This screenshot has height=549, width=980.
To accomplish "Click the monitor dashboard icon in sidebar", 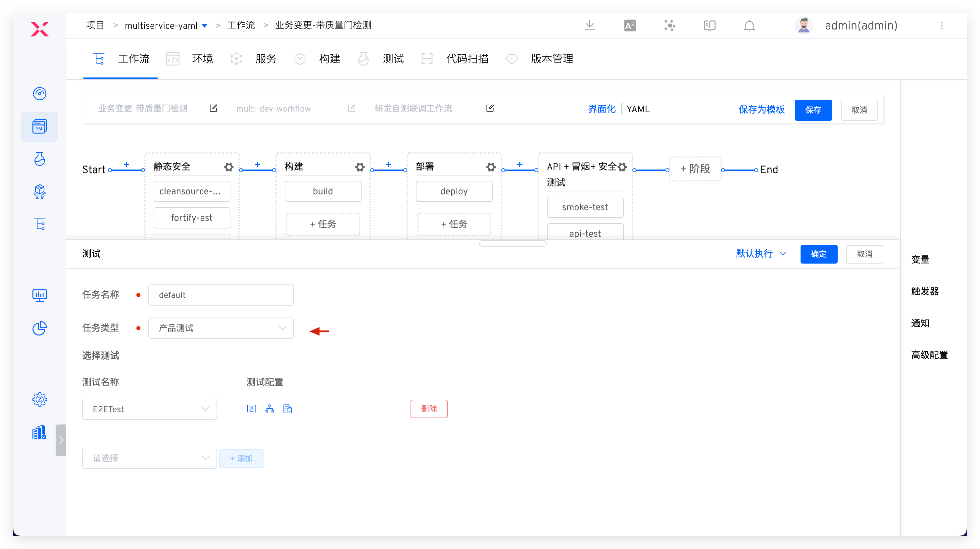I will 40,295.
